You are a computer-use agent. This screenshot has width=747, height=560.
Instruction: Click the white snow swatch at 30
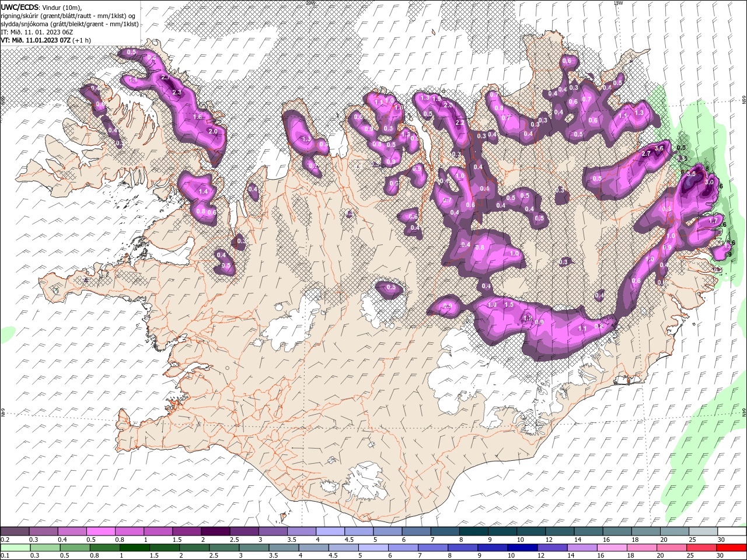click(732, 531)
